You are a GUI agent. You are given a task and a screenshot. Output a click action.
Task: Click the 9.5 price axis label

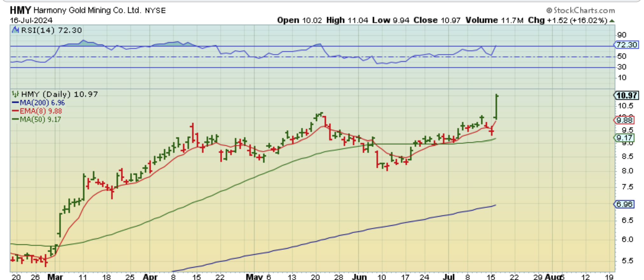[627, 130]
